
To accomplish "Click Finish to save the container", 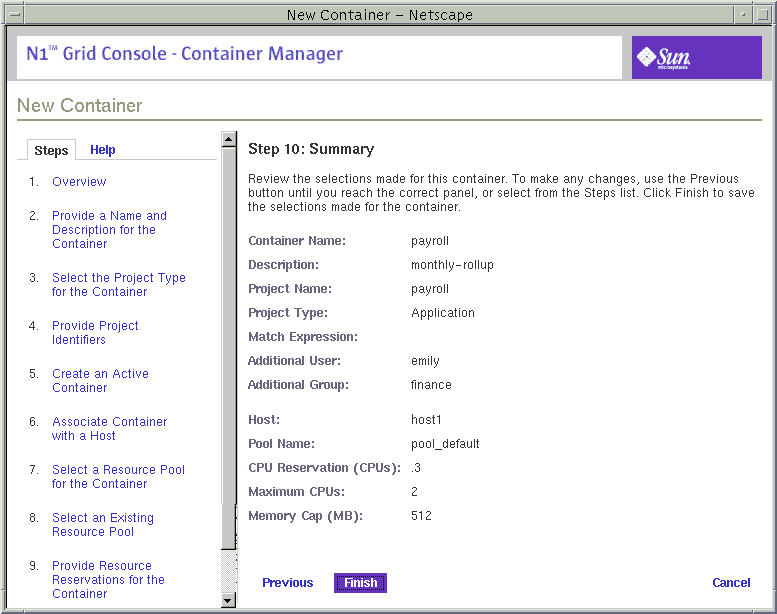I will [360, 583].
